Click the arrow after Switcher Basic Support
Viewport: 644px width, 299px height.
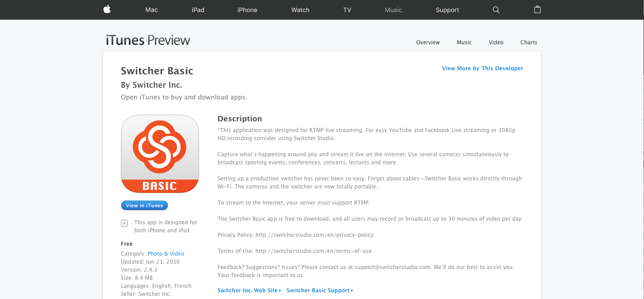pos(352,290)
